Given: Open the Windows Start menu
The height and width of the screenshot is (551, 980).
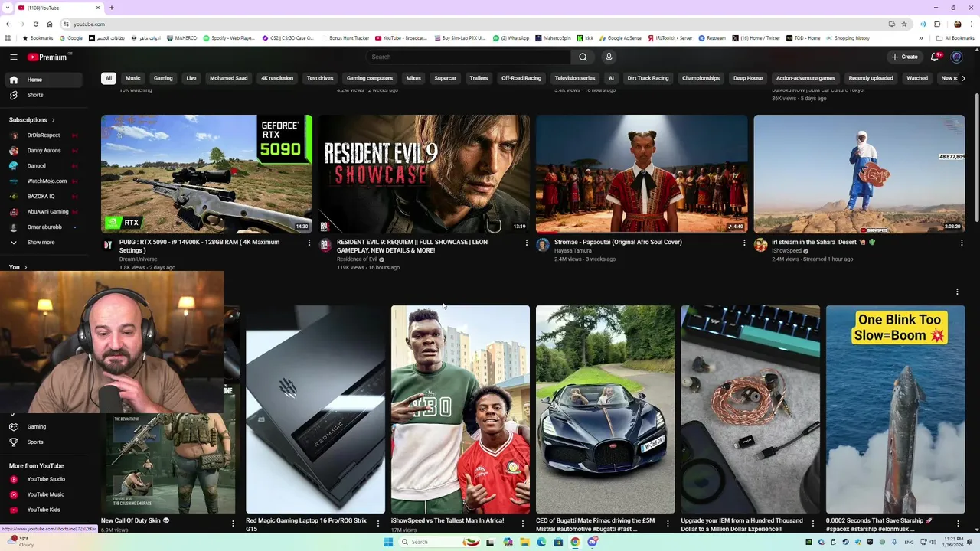Looking at the screenshot, I should coord(388,542).
